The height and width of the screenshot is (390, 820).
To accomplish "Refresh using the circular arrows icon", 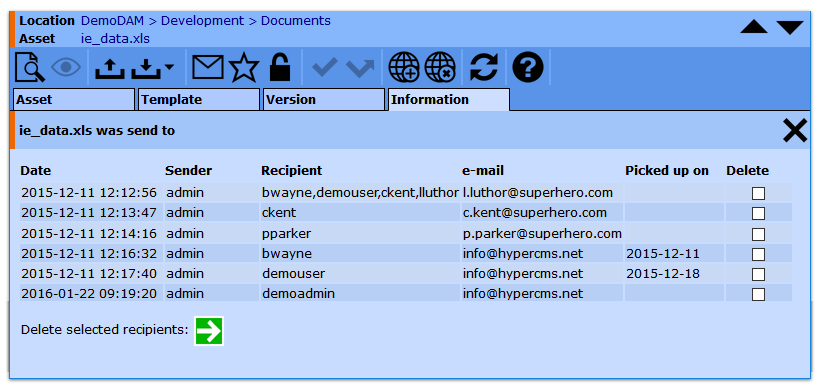I will coord(484,67).
